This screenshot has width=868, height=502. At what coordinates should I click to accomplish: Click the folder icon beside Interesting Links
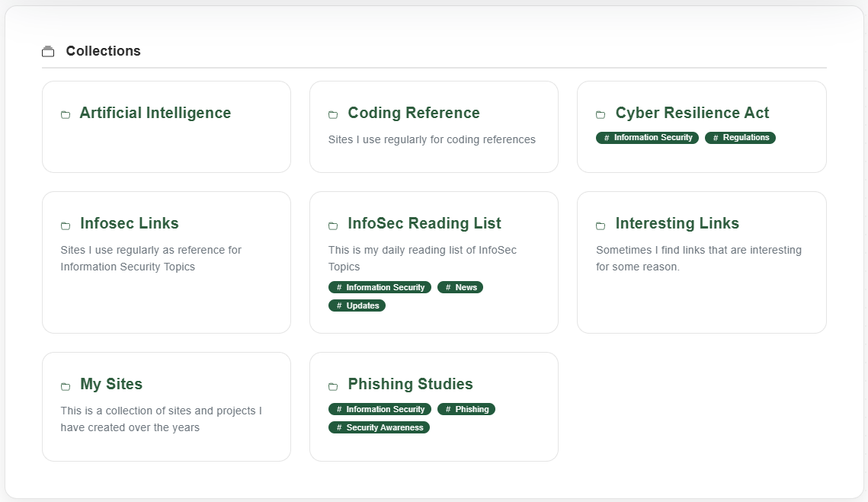tap(601, 225)
